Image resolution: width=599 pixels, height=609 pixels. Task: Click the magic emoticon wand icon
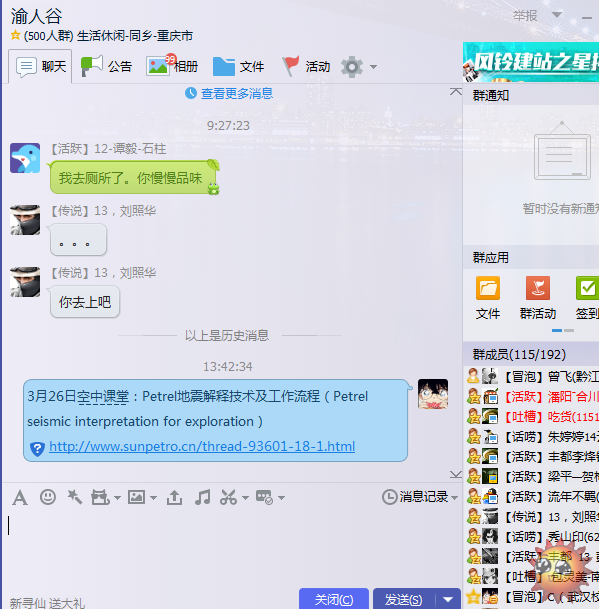tap(74, 497)
